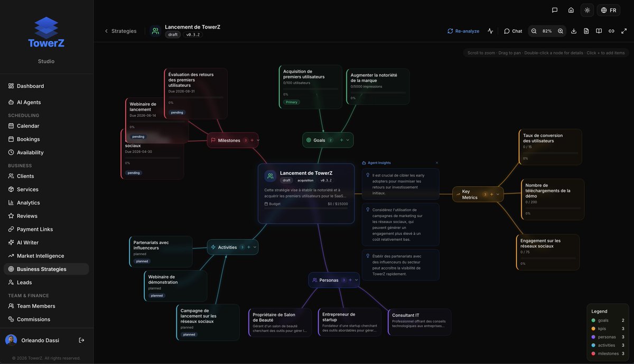The height and width of the screenshot is (364, 634).
Task: Log out using icon beside Orleando Dassi
Action: click(x=81, y=340)
